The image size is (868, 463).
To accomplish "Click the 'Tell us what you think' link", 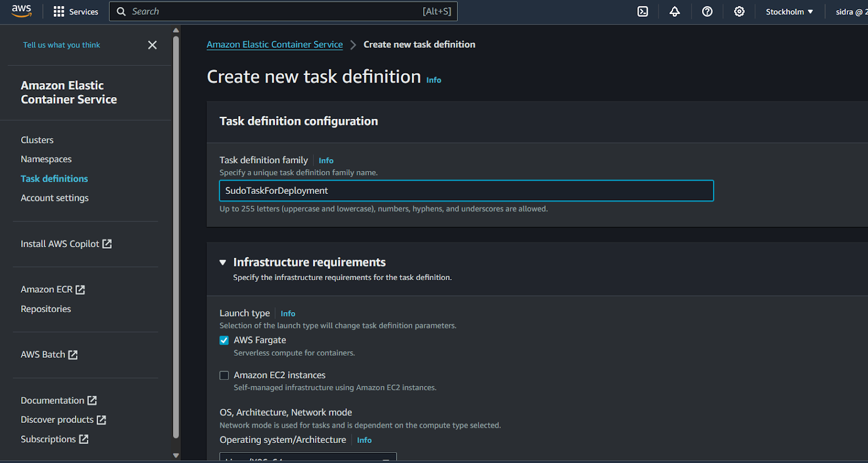I will click(61, 45).
